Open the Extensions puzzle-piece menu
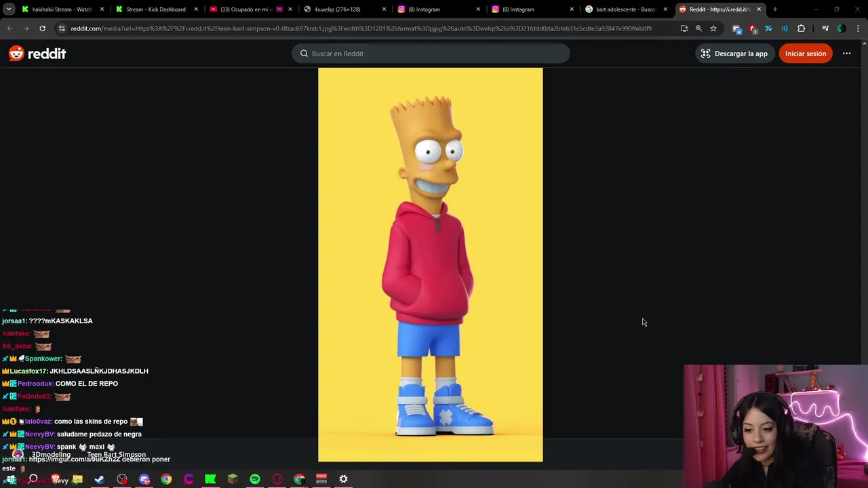This screenshot has width=868, height=488. coord(801,28)
